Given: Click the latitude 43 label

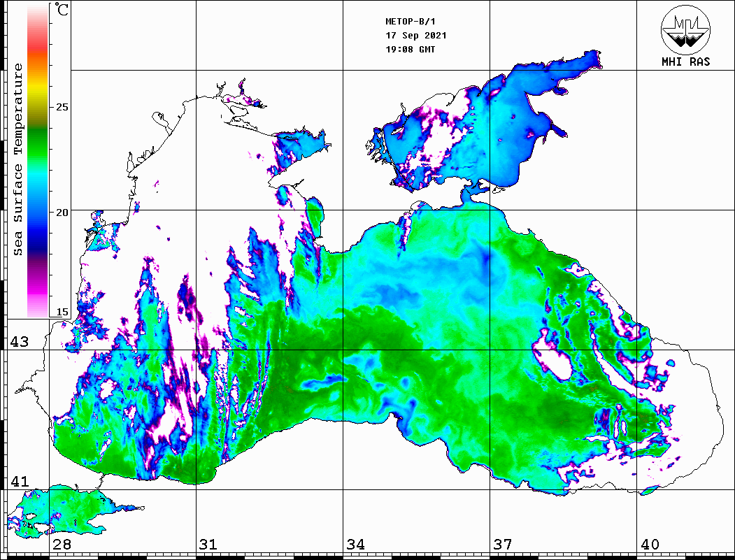Looking at the screenshot, I should point(19,341).
